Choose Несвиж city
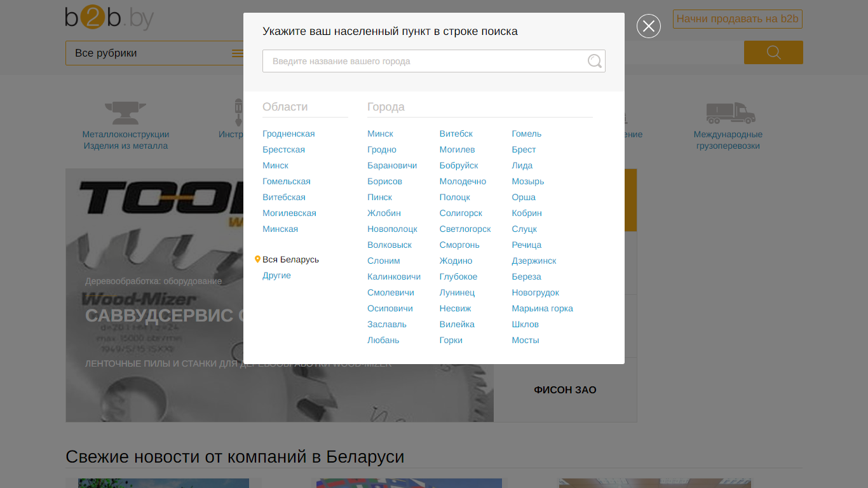Viewport: 868px width, 488px height. coord(456,308)
